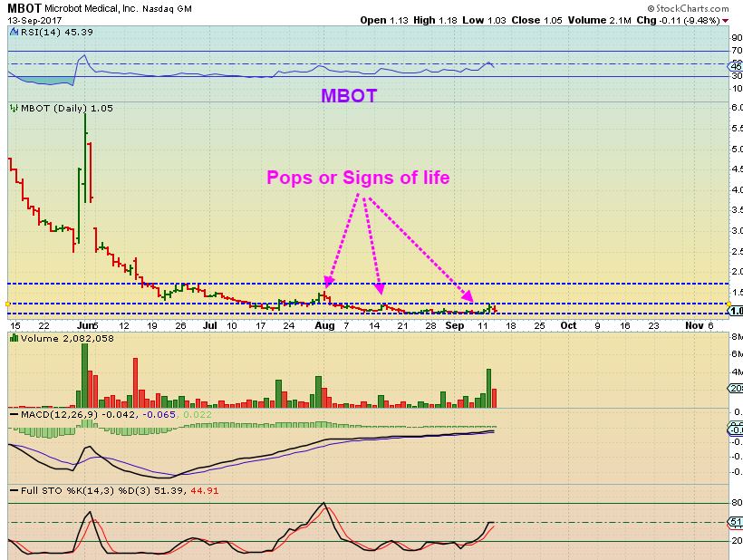Click the right yellow handle on dashed line
The image size is (743, 560).
point(729,304)
